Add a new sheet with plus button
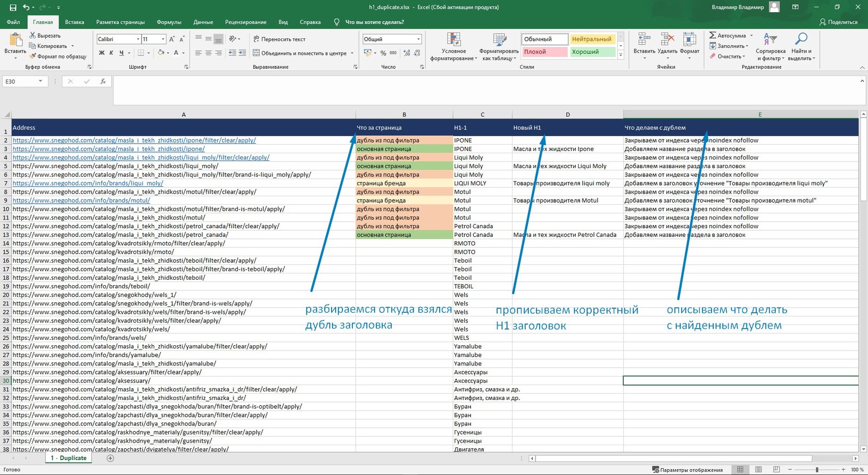Screen dimensions: 868x475 coord(110,458)
